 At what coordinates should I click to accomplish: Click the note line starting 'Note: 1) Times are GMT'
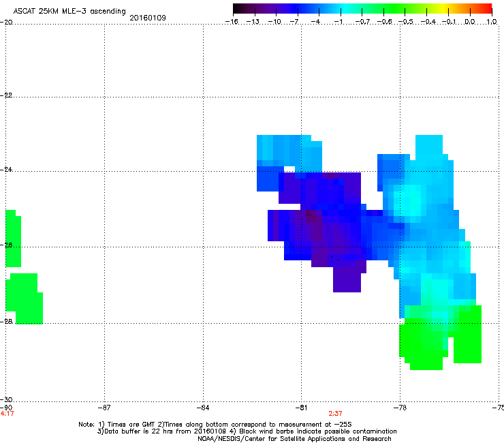click(215, 425)
